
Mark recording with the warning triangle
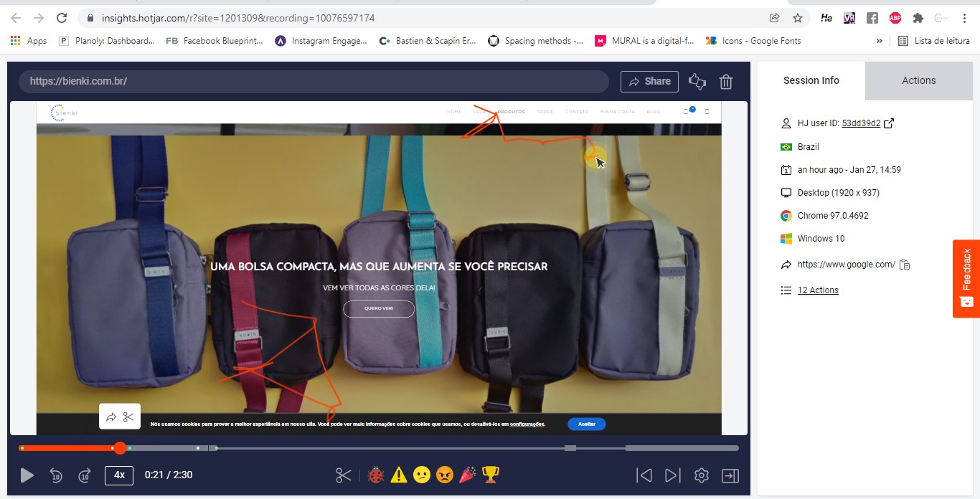click(399, 475)
